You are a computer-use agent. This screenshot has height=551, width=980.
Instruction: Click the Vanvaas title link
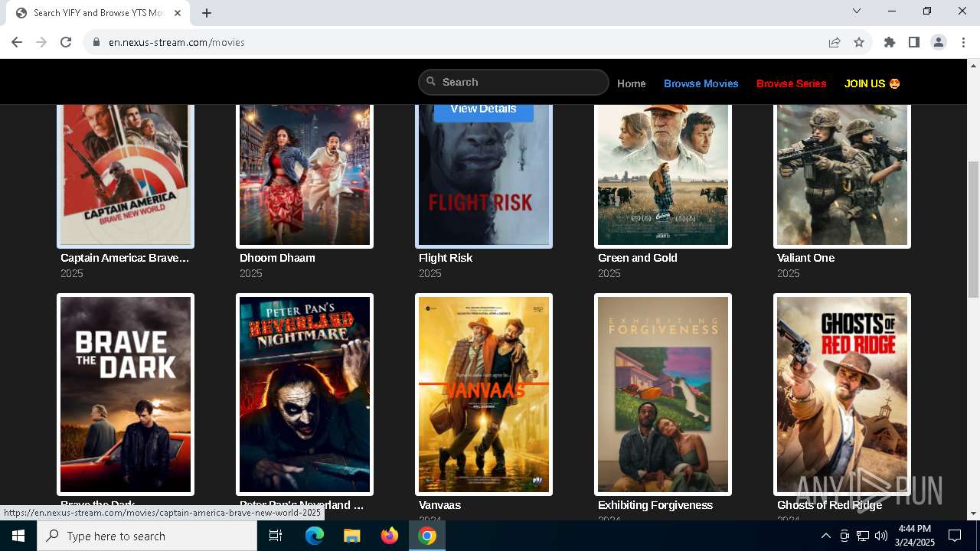(439, 505)
